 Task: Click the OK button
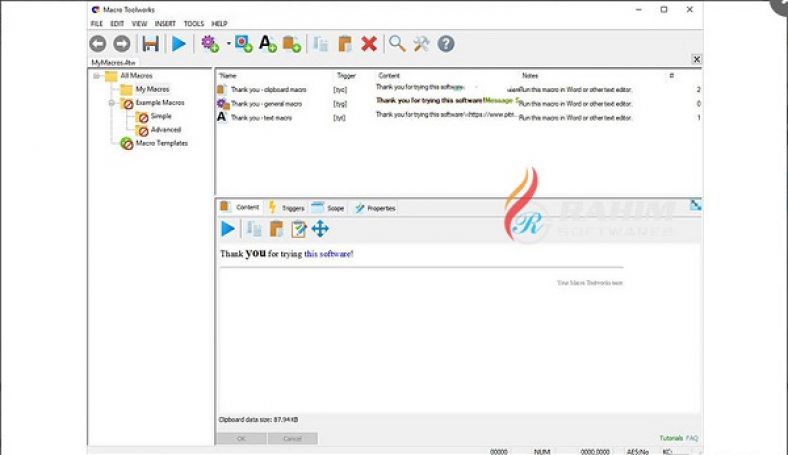(x=241, y=438)
